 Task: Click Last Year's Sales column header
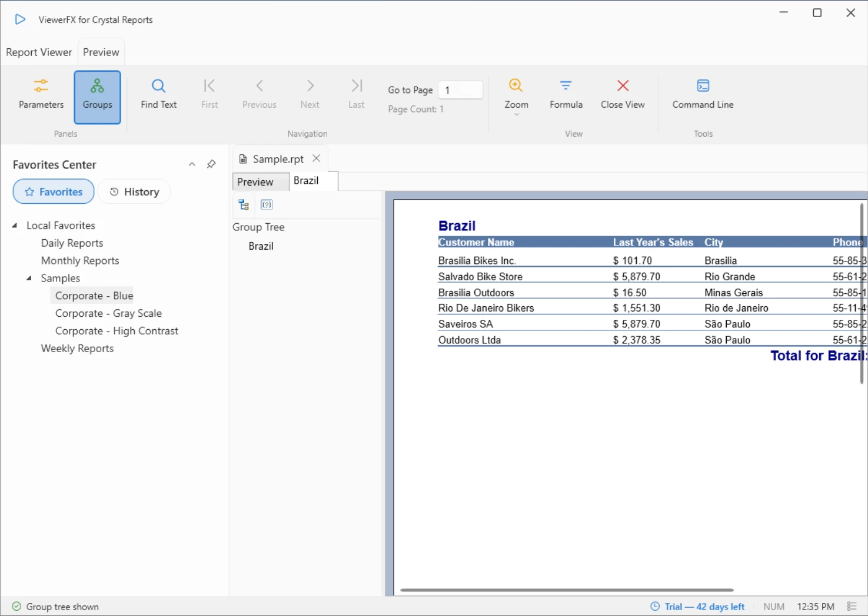point(653,243)
